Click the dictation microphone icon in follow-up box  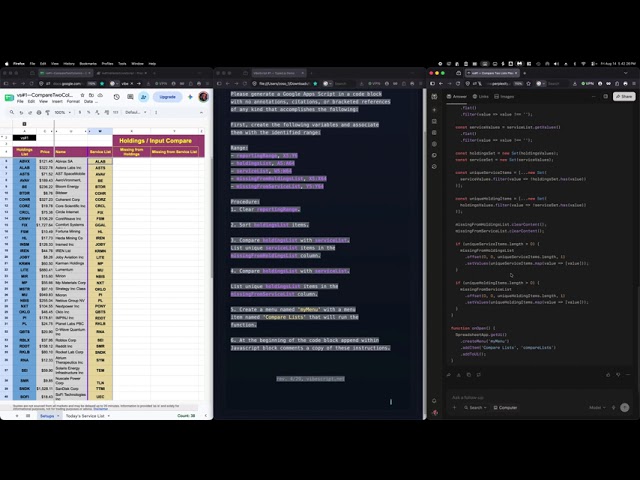point(613,407)
